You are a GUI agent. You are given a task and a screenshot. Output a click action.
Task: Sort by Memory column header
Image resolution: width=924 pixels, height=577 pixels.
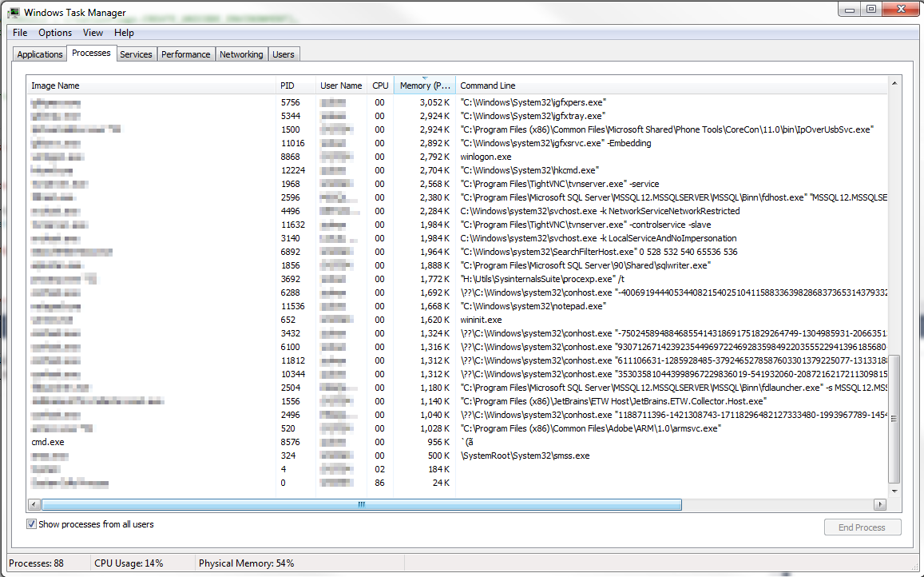tap(424, 86)
